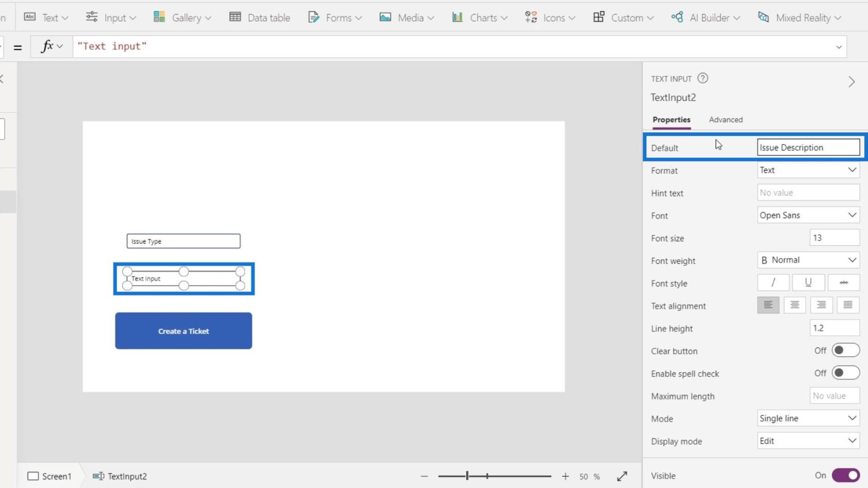
Task: Open the Media menu
Action: coord(407,18)
